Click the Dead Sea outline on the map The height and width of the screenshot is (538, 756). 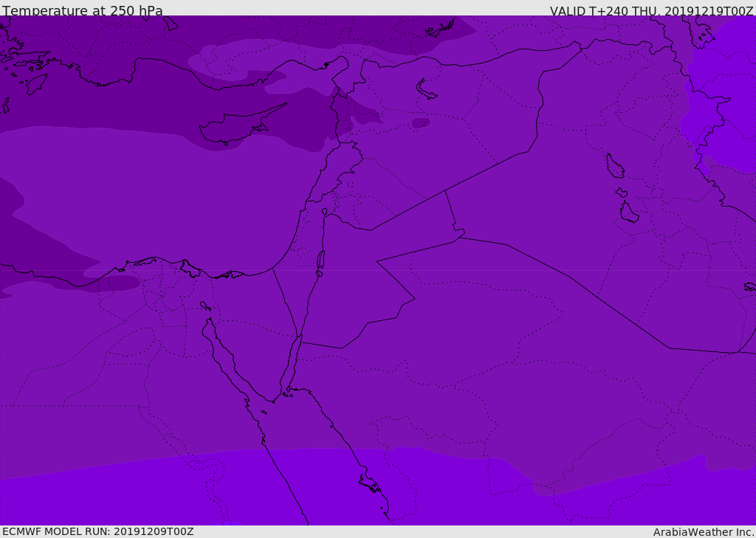pos(320,263)
